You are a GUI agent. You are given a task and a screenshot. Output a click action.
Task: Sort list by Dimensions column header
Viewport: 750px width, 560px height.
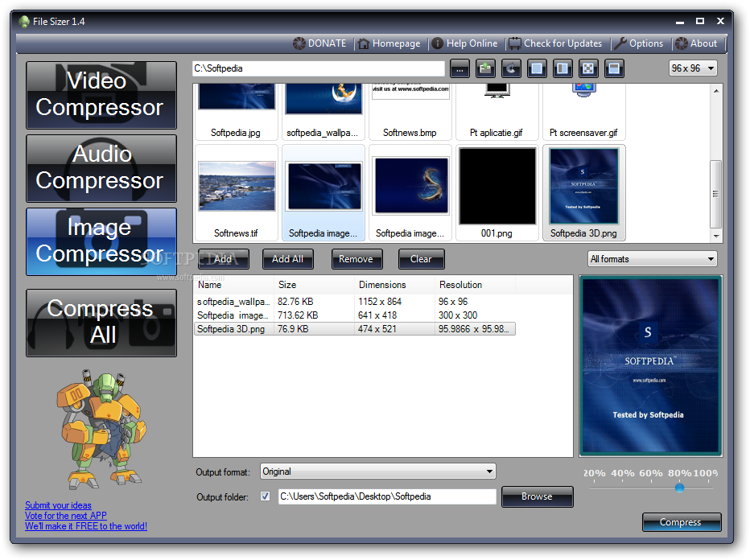click(394, 285)
